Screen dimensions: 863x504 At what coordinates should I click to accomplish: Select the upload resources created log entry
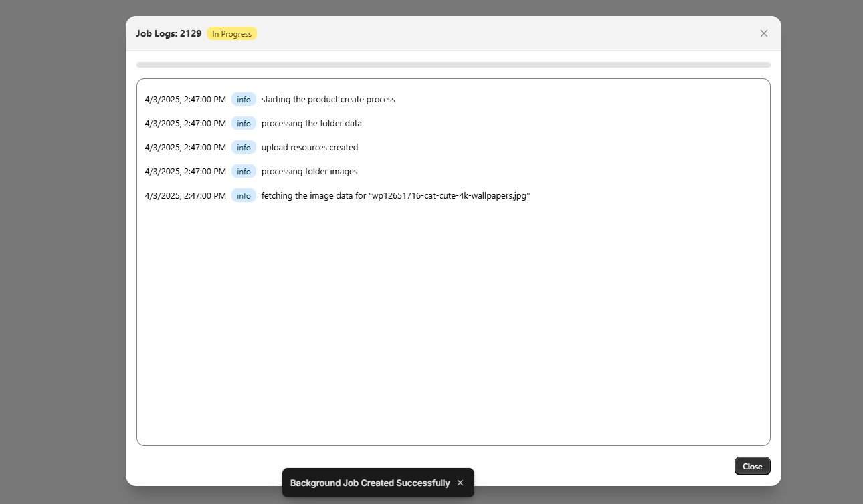(309, 147)
